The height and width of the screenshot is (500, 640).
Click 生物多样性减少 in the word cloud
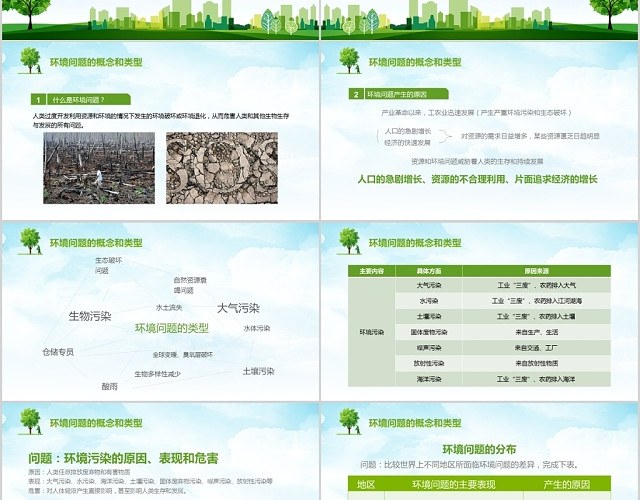click(158, 374)
